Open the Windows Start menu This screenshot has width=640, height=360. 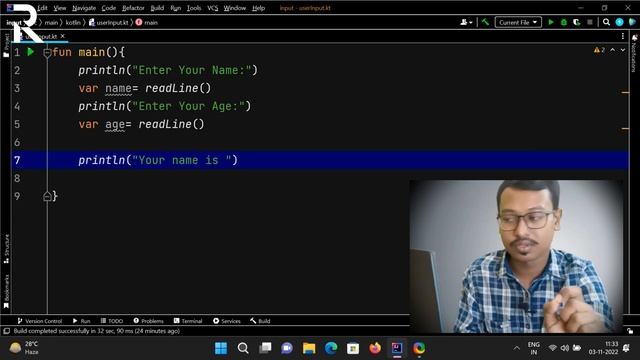click(x=221, y=348)
